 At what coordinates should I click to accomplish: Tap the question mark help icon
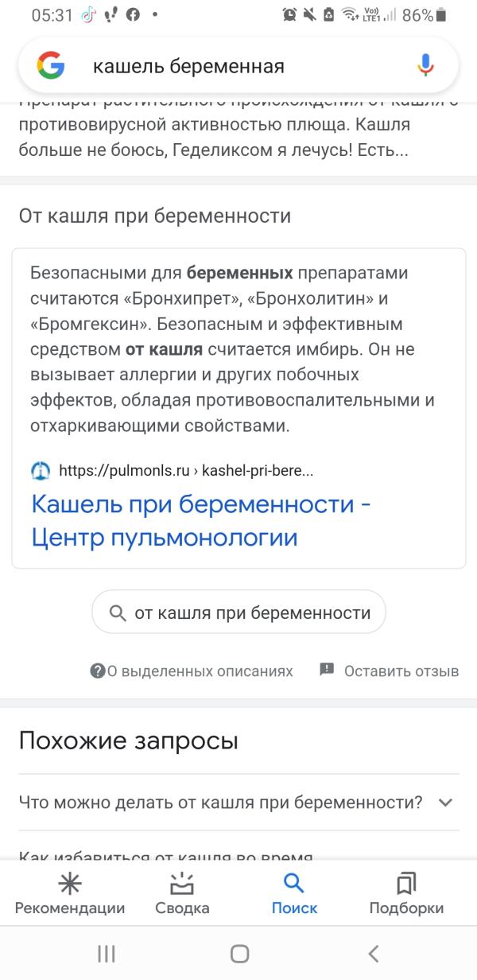[98, 671]
